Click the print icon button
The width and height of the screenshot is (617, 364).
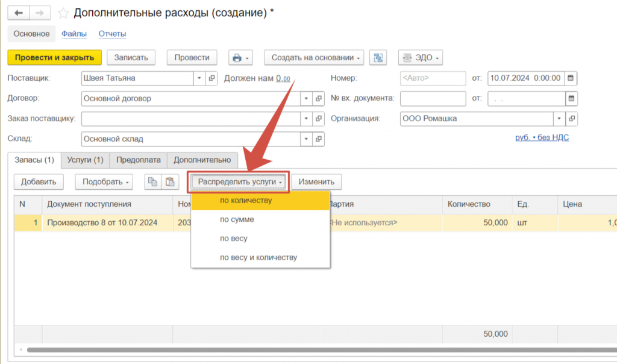coord(240,58)
